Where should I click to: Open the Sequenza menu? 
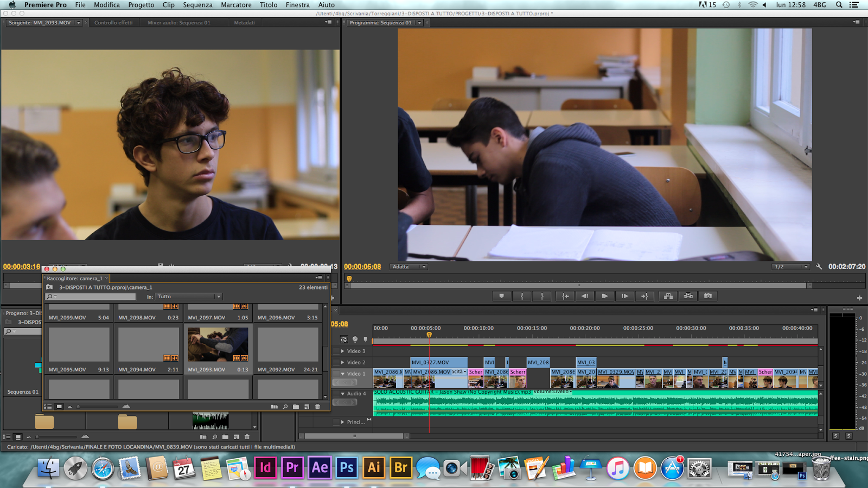pyautogui.click(x=197, y=5)
